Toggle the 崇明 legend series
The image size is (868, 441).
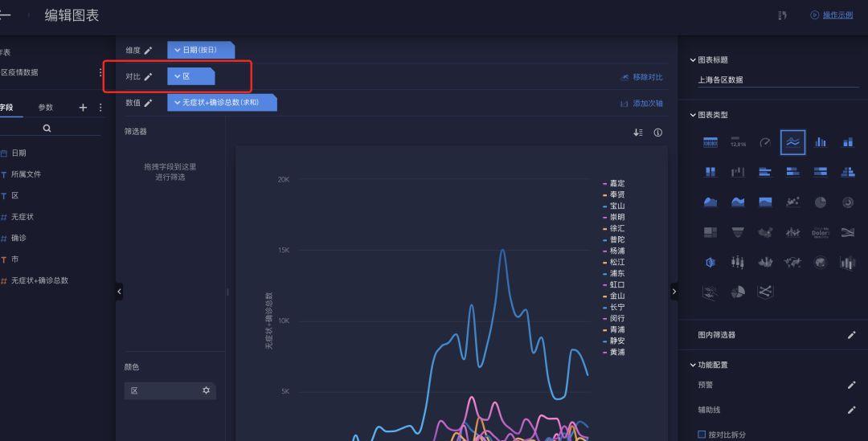click(614, 217)
